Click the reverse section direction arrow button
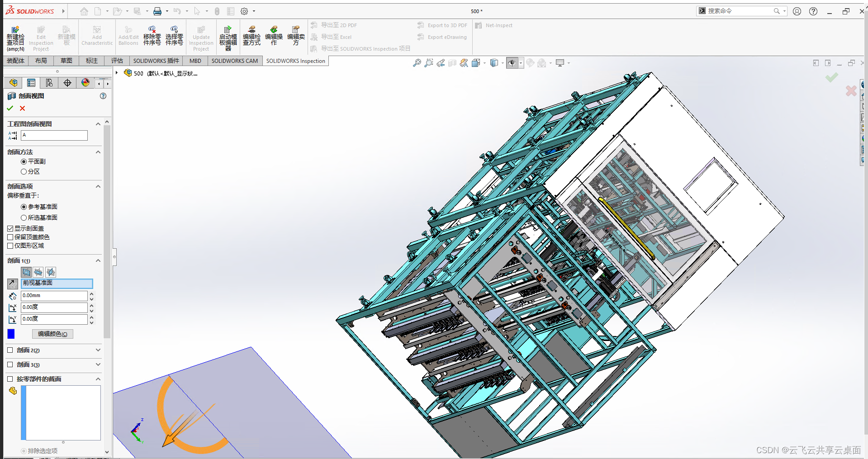The height and width of the screenshot is (459, 868). 12,284
